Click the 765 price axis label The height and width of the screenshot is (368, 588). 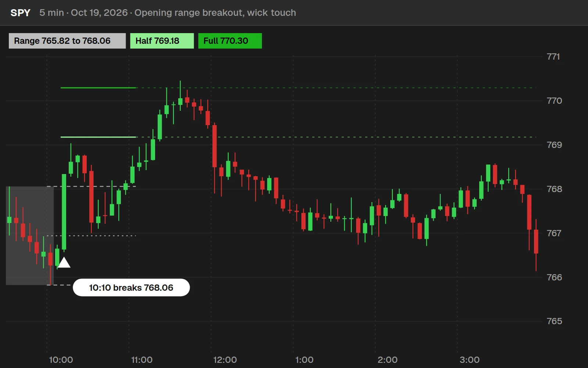pyautogui.click(x=554, y=321)
